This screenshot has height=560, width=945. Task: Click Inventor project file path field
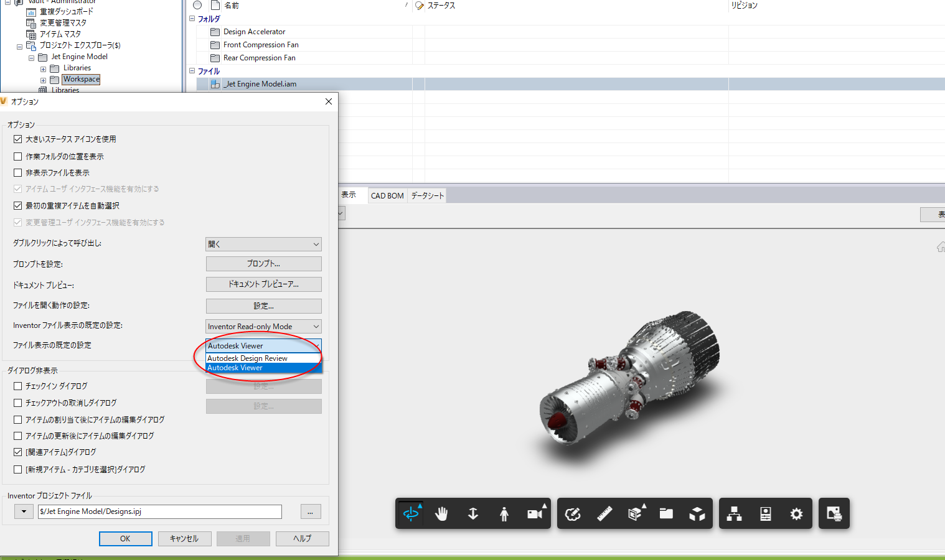(x=160, y=511)
